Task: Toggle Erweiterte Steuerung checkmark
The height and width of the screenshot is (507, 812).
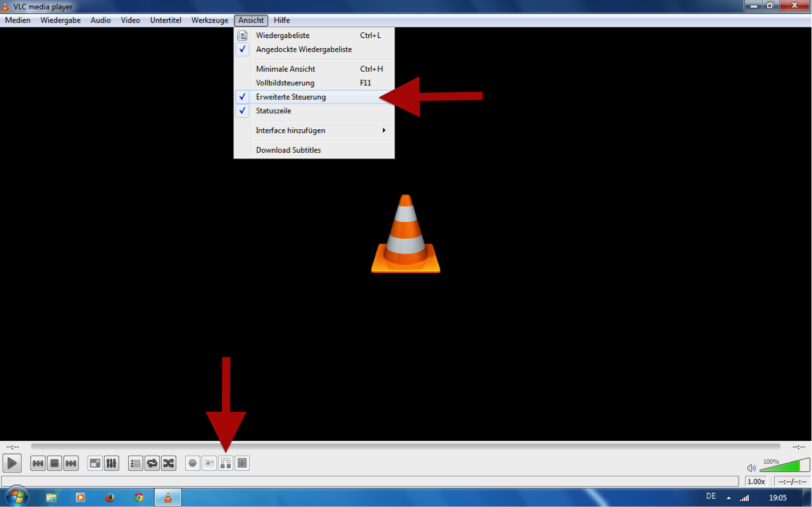Action: 314,97
